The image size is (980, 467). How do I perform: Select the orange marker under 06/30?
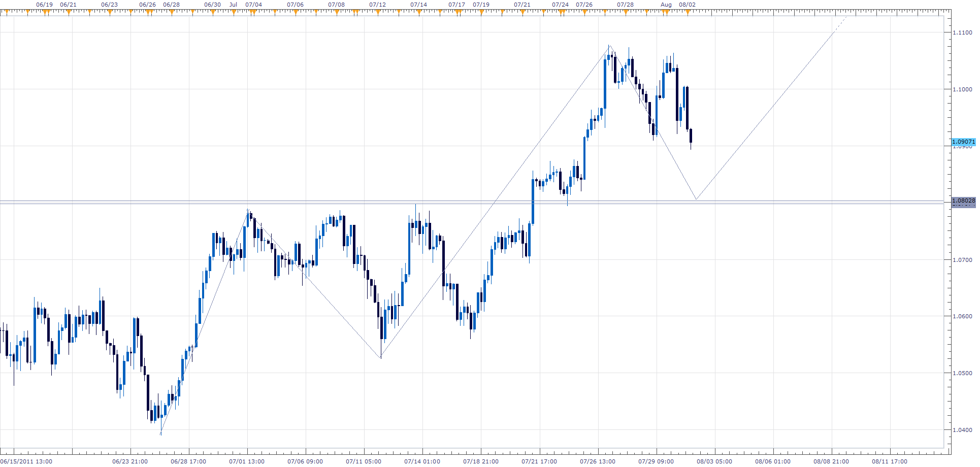212,12
